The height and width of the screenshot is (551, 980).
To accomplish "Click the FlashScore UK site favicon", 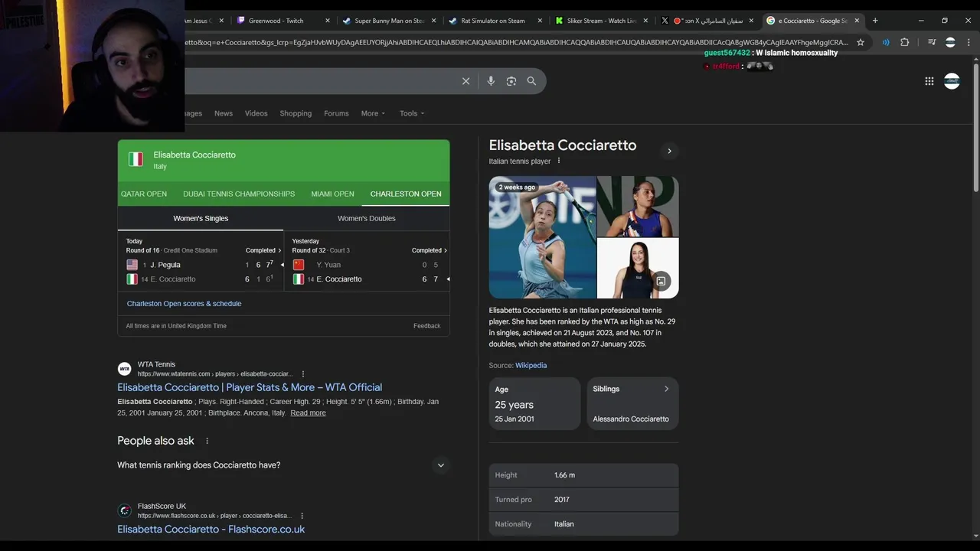I will click(124, 510).
